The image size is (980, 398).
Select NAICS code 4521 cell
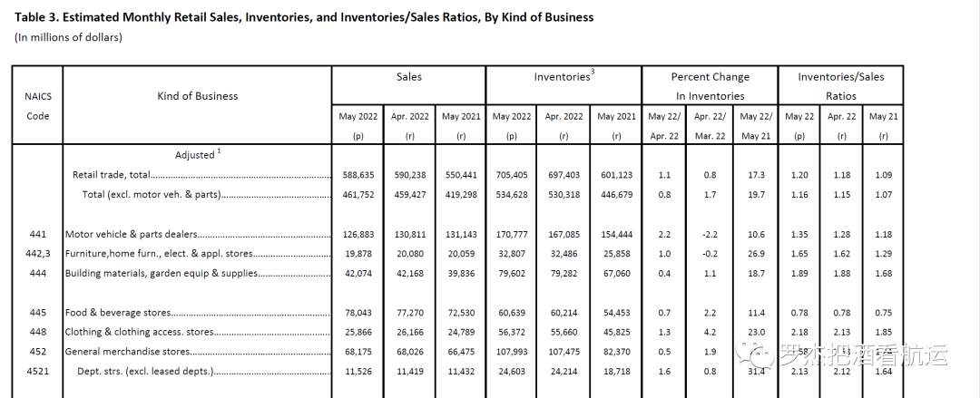[x=37, y=371]
